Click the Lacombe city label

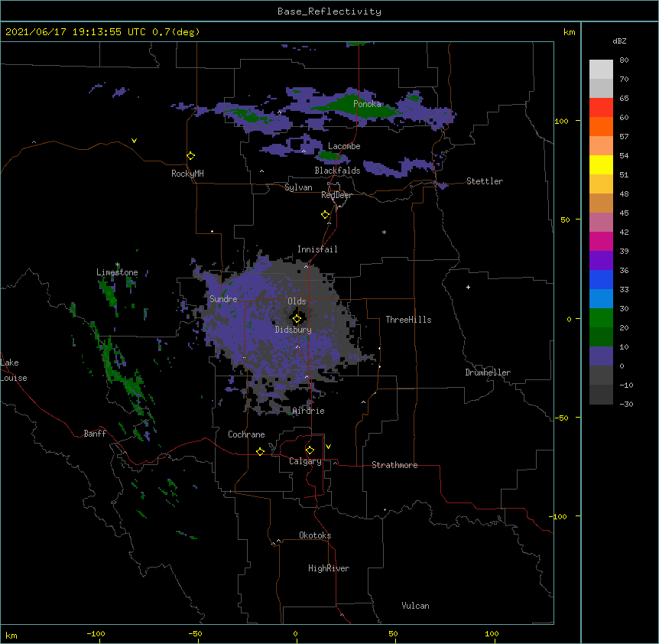[x=344, y=146]
